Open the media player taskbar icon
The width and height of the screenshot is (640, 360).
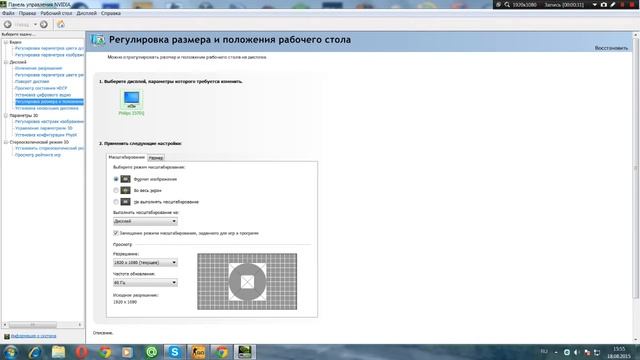pos(128,352)
